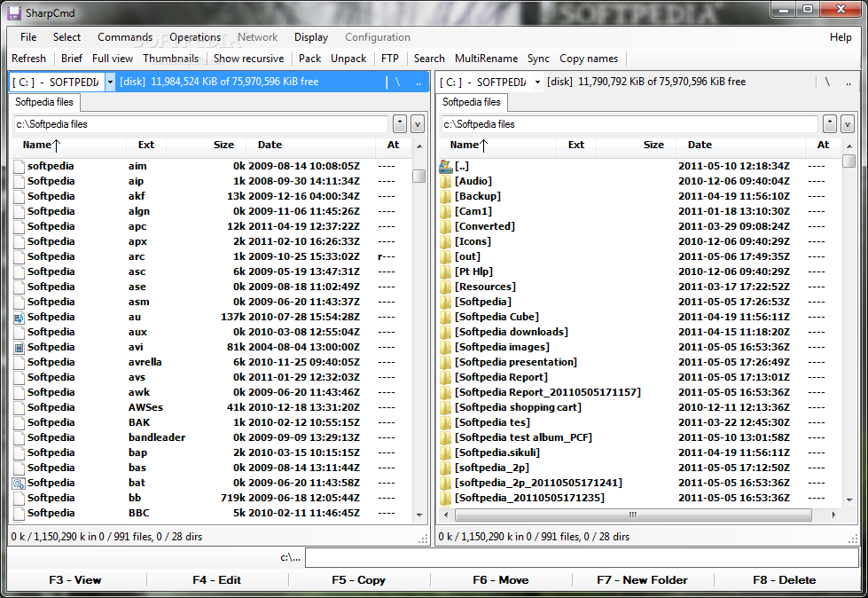This screenshot has width=868, height=598.
Task: Open the Configuration menu
Action: click(x=378, y=37)
